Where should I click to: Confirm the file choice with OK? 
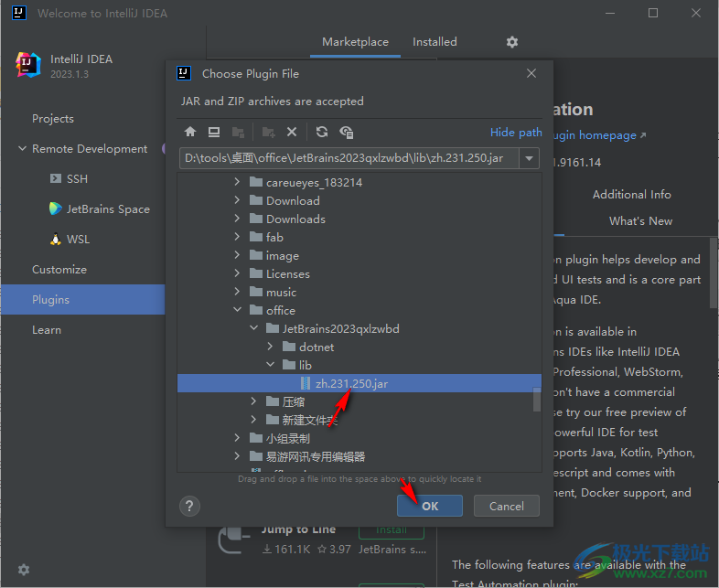tap(430, 506)
